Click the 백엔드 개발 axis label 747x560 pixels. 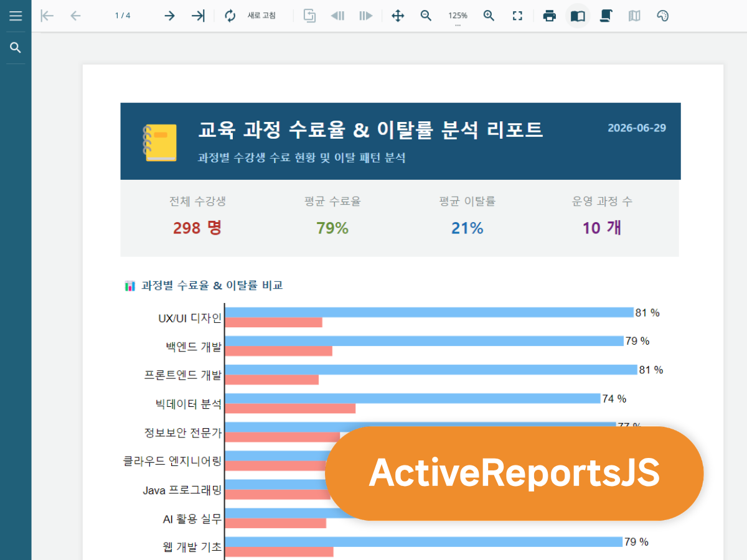(x=194, y=347)
